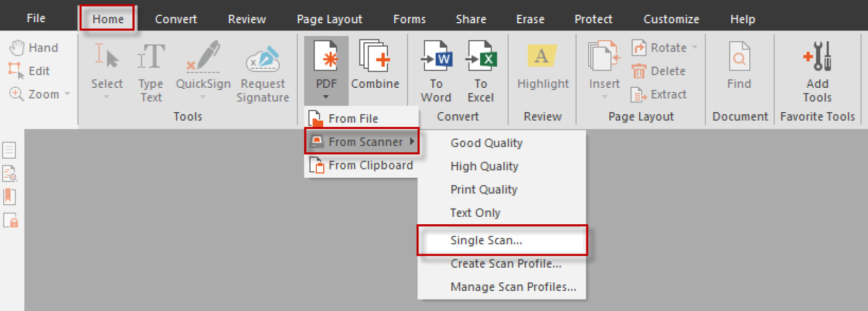
Task: Expand the PDF button dropdown arrow
Action: click(326, 97)
